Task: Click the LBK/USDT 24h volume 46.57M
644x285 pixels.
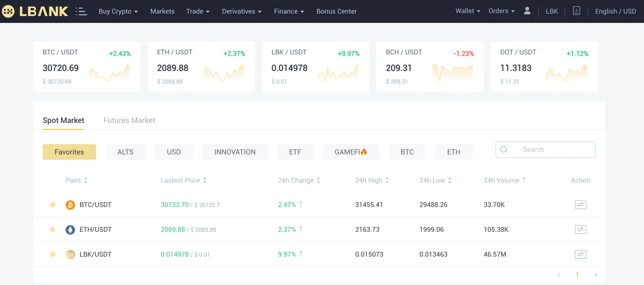Action: (x=495, y=254)
